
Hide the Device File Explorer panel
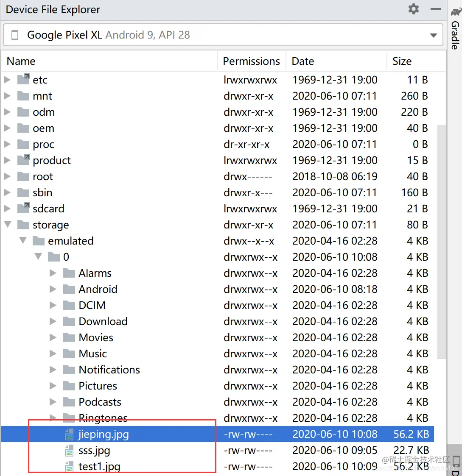point(436,9)
